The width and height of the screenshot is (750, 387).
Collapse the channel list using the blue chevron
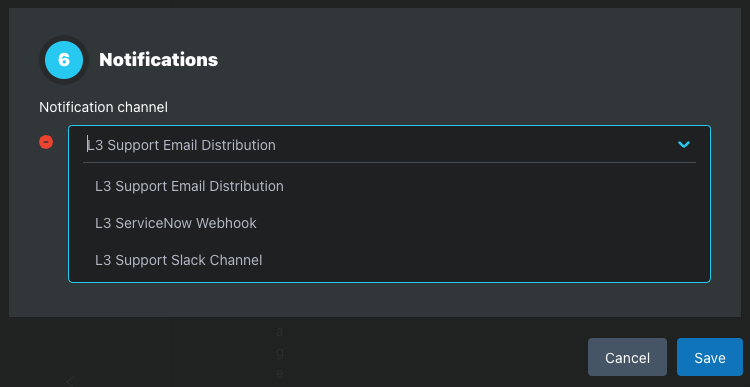coord(684,144)
